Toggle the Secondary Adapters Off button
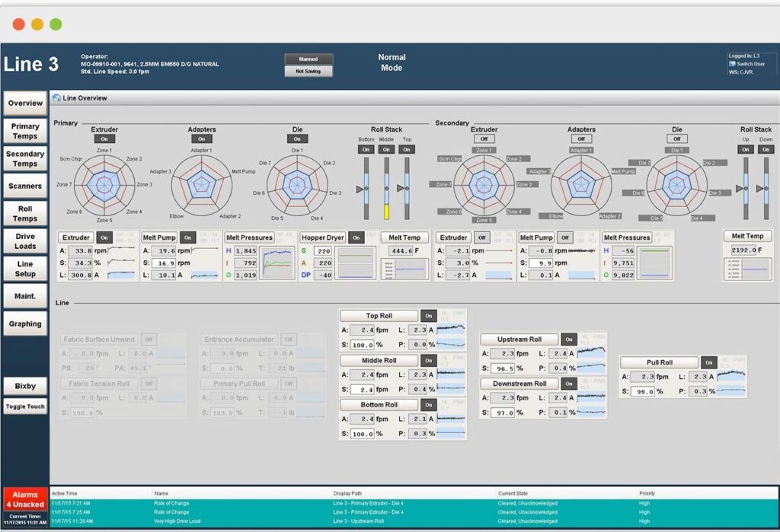This screenshot has width=780, height=532. pyautogui.click(x=581, y=139)
